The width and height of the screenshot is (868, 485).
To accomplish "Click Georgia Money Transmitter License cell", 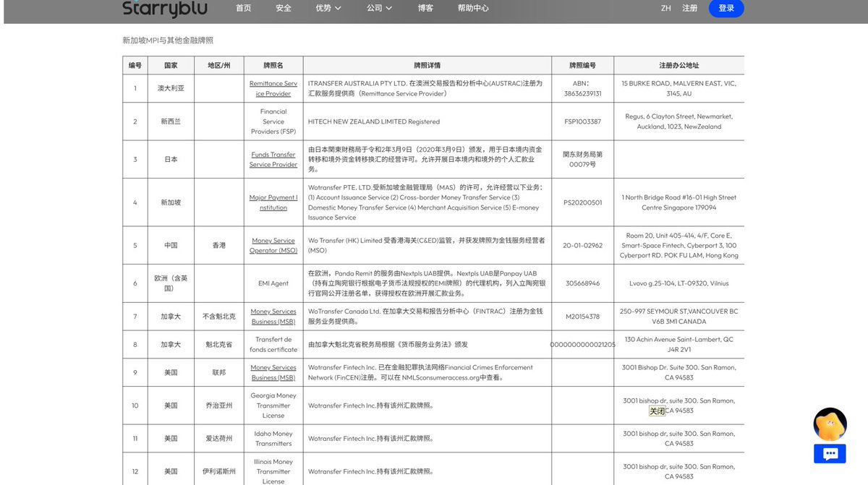I will 273,405.
